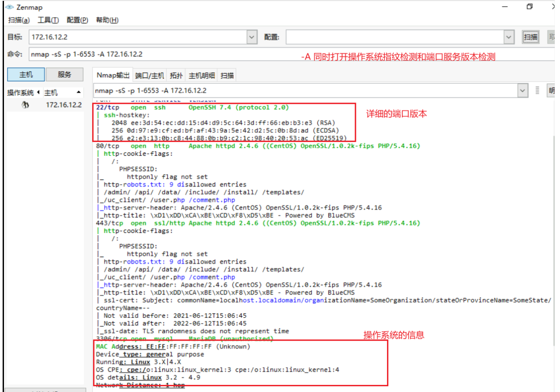Focus the 目标 field containing 172.16.12.2

138,37
